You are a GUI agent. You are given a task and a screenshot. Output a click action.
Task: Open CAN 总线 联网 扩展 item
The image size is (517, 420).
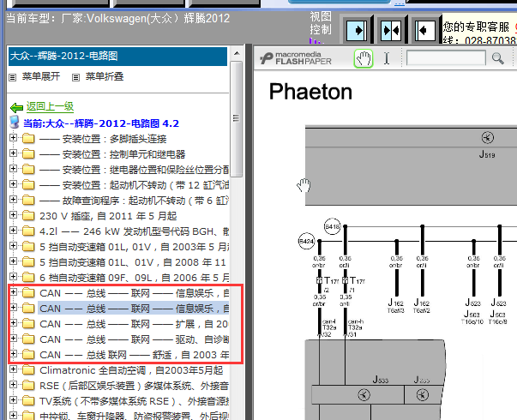(134, 324)
